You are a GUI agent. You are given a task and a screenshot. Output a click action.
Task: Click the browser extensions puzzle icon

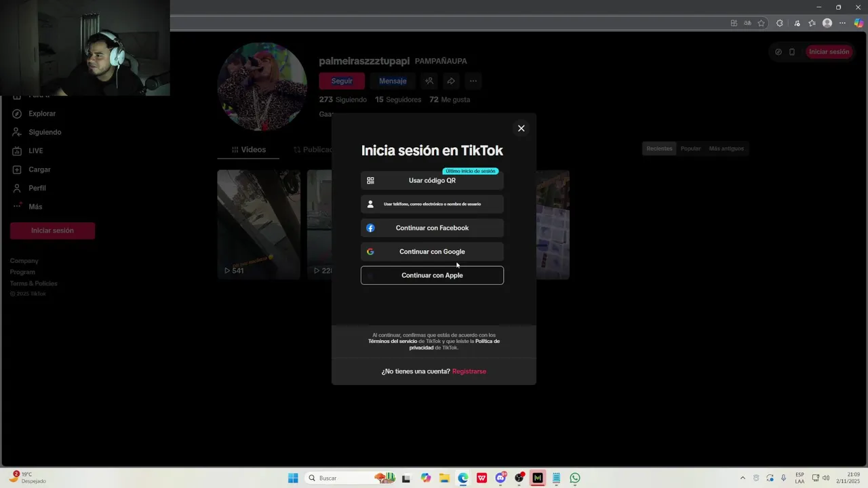[x=779, y=23]
